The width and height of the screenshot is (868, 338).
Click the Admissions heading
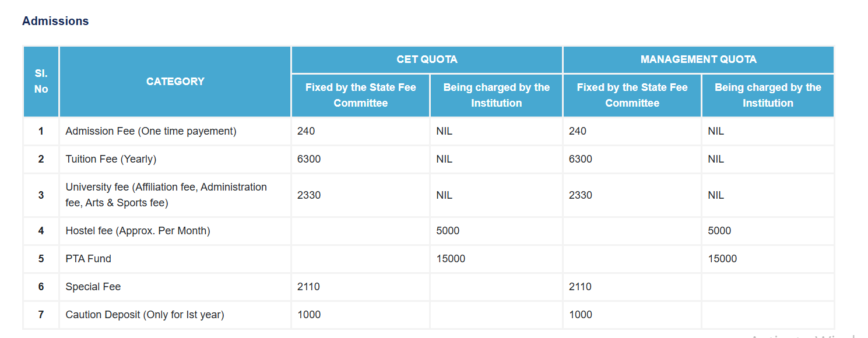(x=55, y=21)
